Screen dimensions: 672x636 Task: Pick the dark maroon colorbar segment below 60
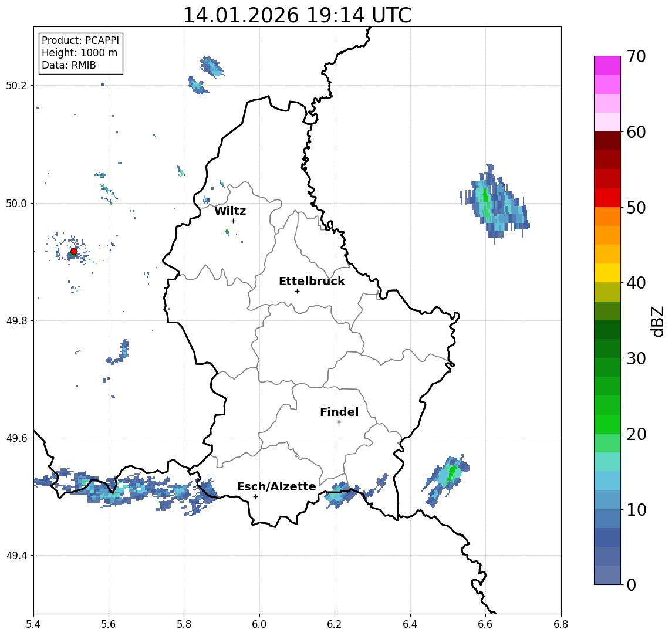[607, 141]
